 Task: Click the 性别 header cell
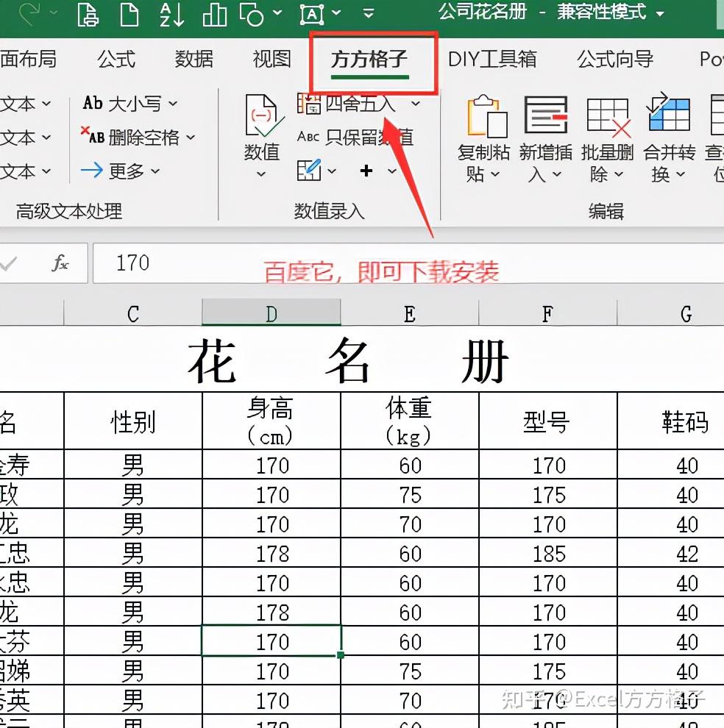coord(133,421)
